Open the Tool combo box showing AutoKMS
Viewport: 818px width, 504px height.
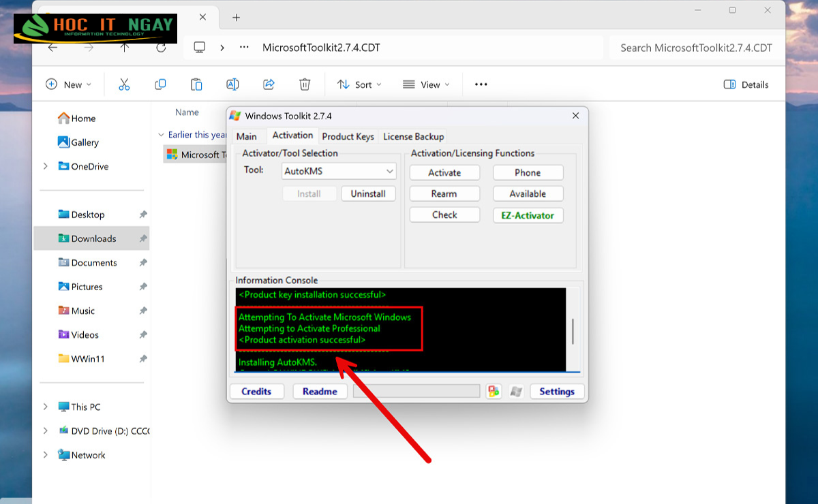(339, 172)
